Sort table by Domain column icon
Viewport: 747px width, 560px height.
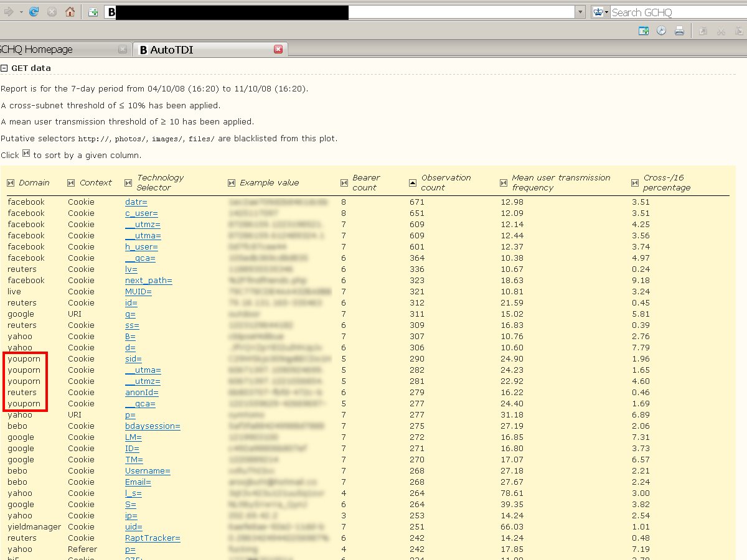11,183
